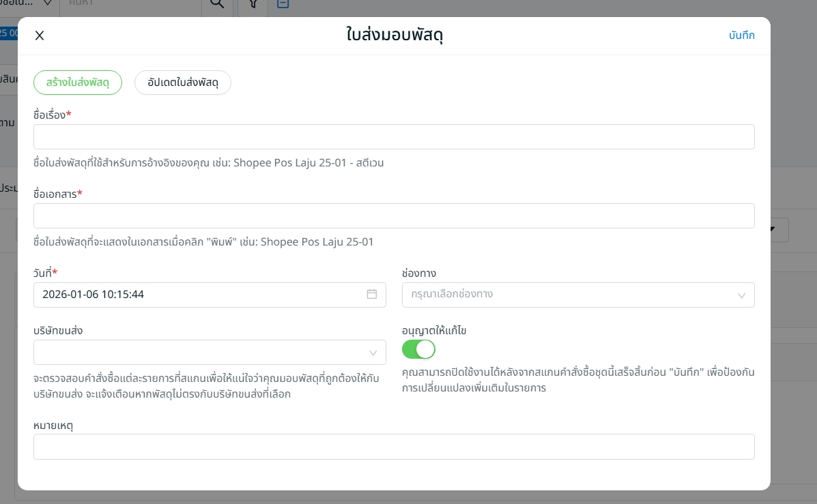Focus the ชื่อเรื่อง text field
Viewport: 817px width, 504px height.
pos(394,136)
